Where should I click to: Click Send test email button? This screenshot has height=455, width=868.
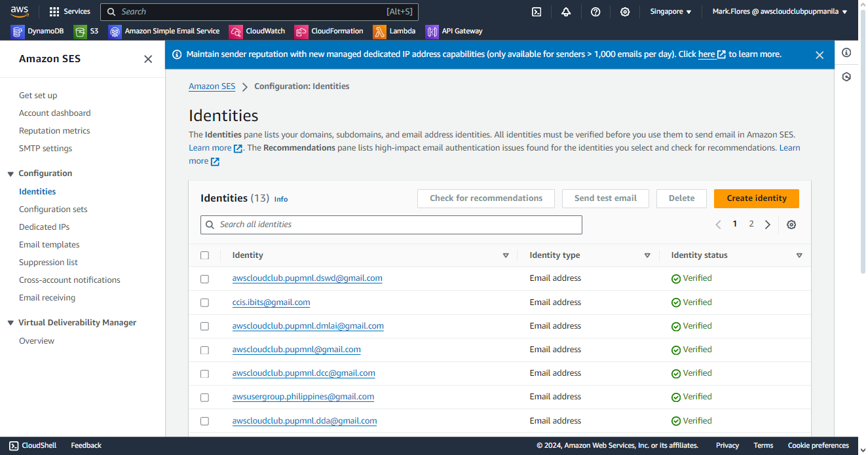click(x=605, y=198)
